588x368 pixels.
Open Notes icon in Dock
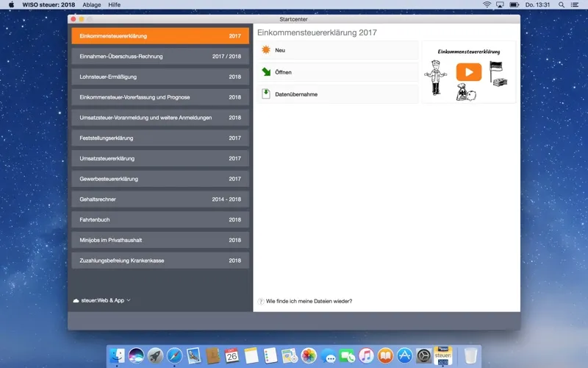click(251, 355)
